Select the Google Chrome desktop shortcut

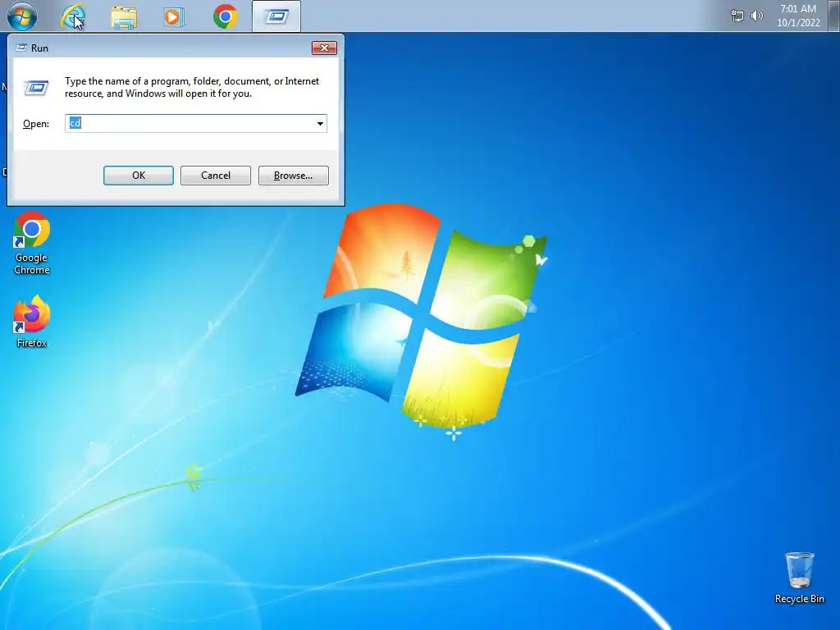(32, 243)
